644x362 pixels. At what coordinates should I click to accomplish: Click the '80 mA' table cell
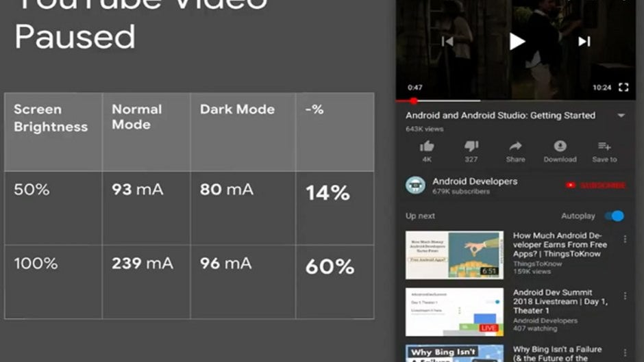tap(243, 208)
